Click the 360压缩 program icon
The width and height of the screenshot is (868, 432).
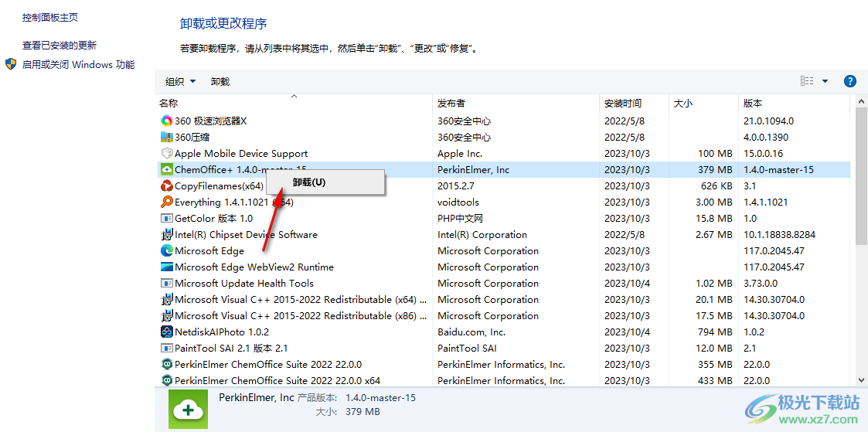(167, 137)
